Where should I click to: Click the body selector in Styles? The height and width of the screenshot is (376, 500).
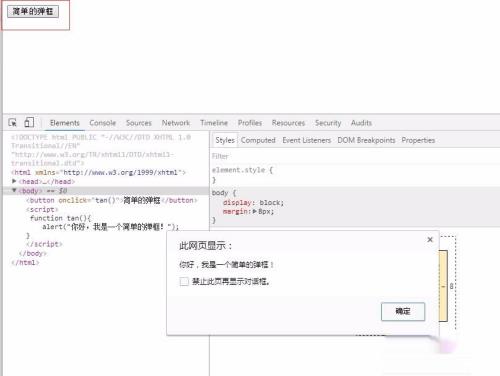pos(220,193)
